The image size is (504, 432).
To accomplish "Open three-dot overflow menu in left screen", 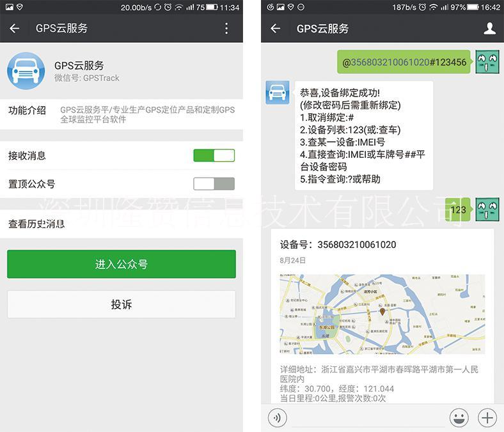I will [x=226, y=28].
